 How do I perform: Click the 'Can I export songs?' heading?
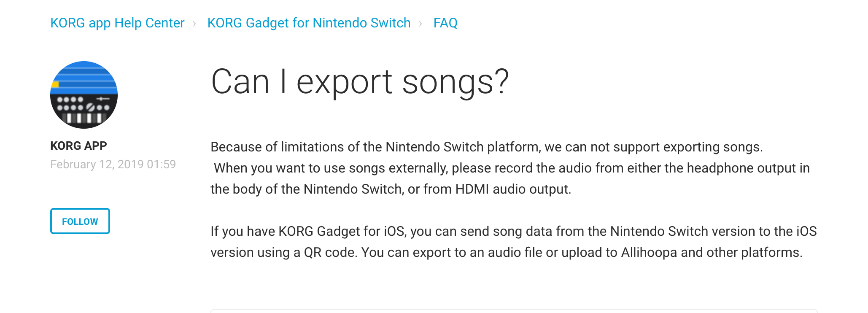tap(360, 82)
